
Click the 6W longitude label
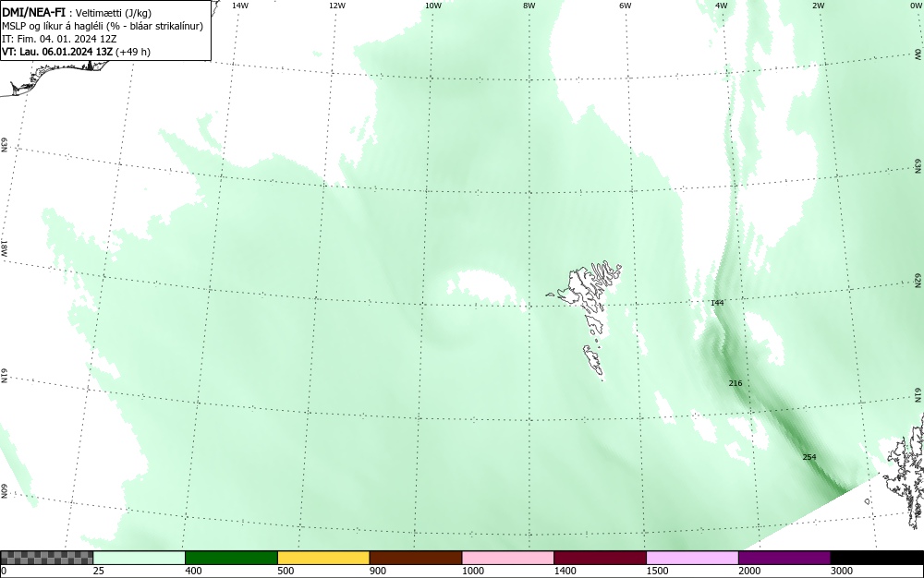tap(626, 6)
